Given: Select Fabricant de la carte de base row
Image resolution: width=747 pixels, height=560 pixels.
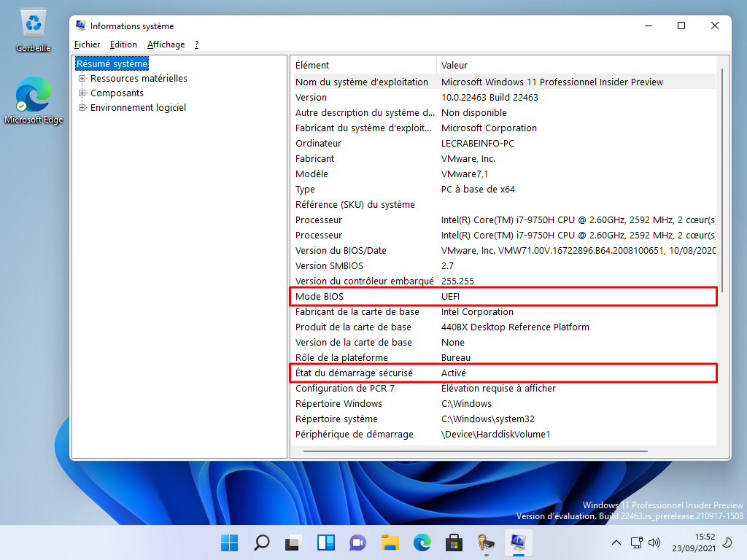Looking at the screenshot, I should coord(503,312).
